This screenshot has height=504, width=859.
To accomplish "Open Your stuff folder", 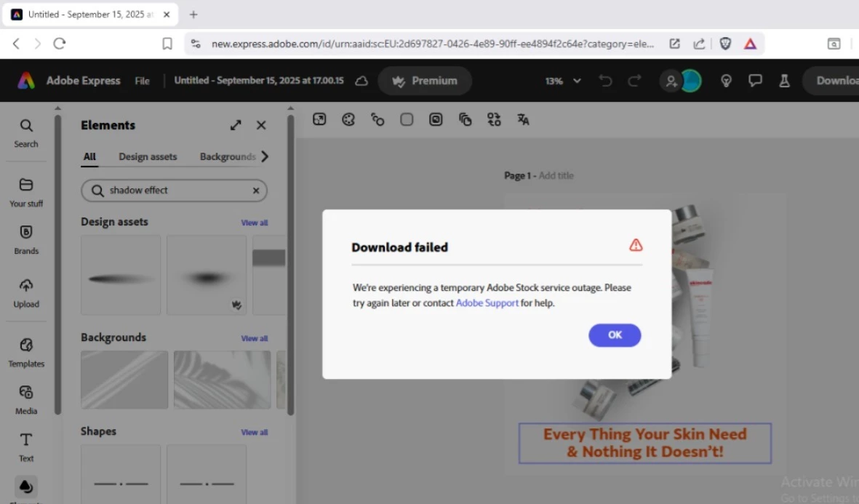I will (25, 192).
